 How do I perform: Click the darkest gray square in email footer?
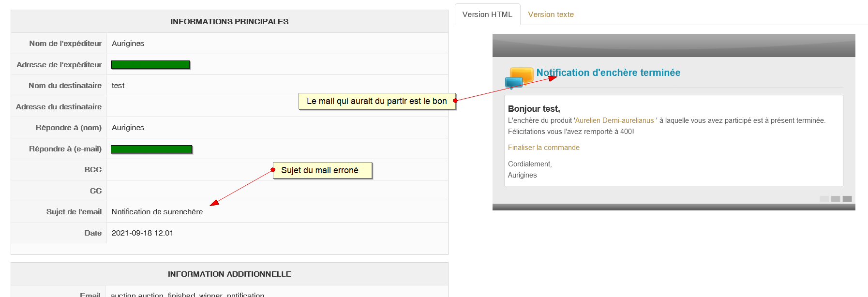point(847,199)
